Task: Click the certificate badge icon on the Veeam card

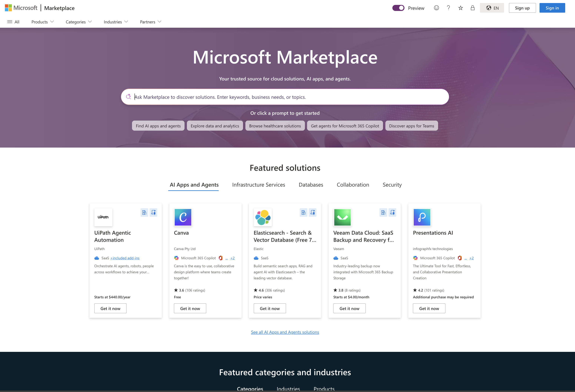Action: pos(392,213)
